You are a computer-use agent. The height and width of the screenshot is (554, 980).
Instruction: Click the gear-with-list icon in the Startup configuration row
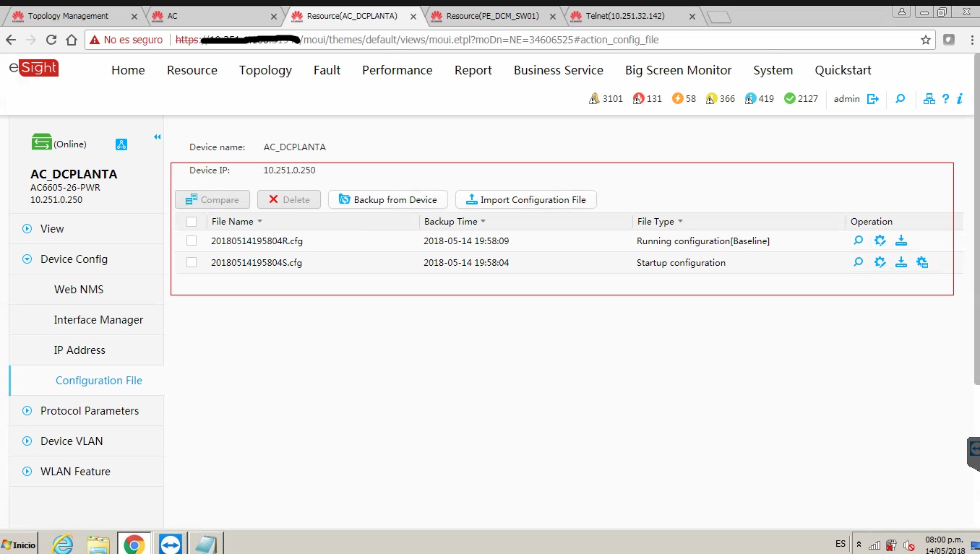[x=922, y=262]
